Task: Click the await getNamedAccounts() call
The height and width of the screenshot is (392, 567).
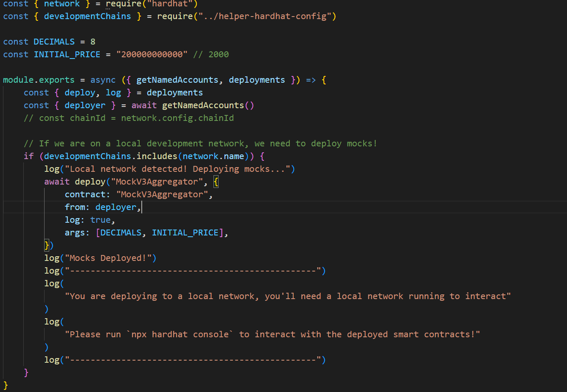Action: coord(193,106)
